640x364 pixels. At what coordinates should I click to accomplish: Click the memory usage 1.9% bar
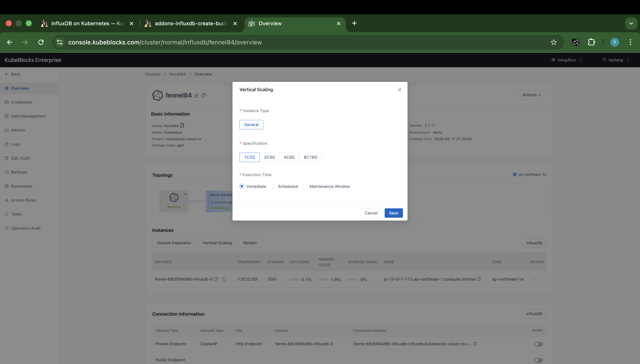tap(324, 280)
